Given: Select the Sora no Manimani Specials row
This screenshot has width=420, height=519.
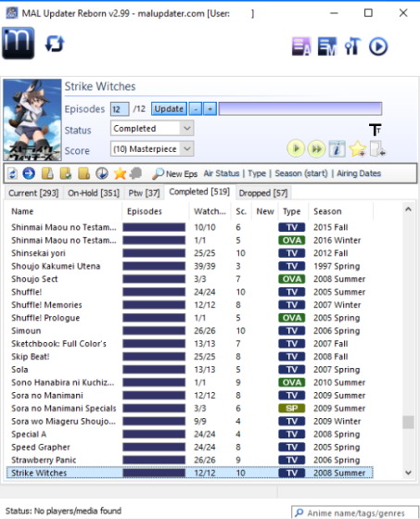Looking at the screenshot, I should tap(189, 408).
